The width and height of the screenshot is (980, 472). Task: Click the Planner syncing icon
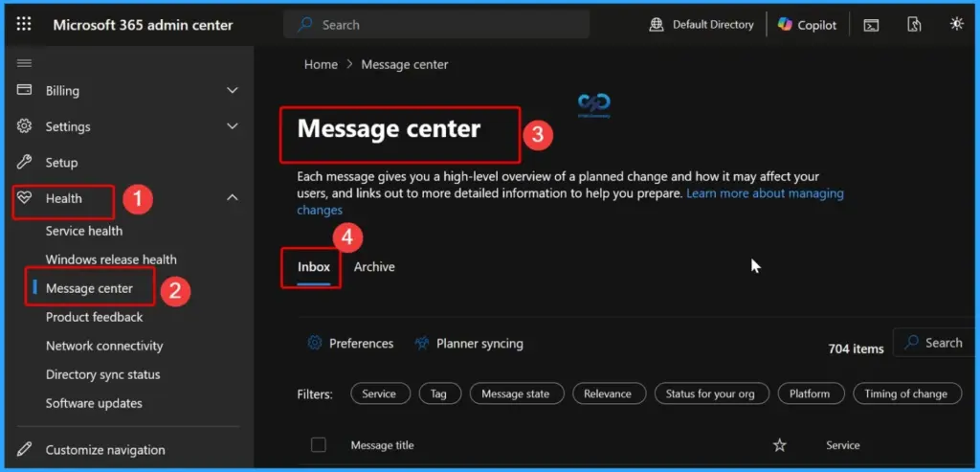[422, 343]
